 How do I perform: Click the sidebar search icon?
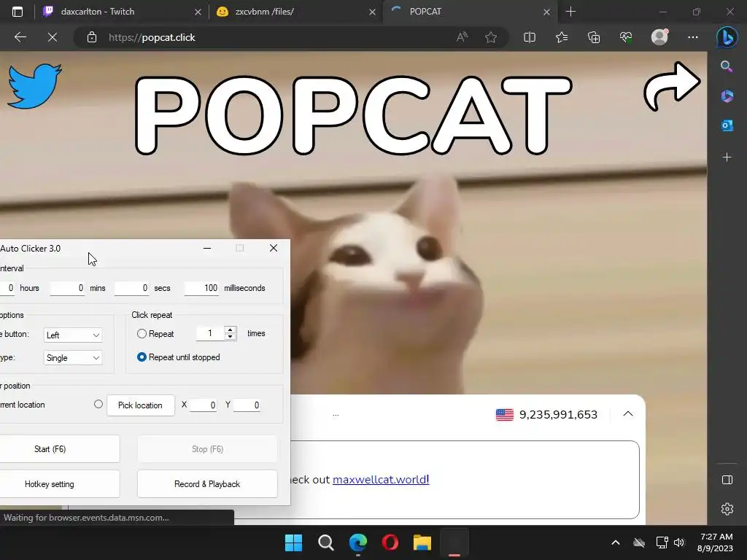(727, 66)
